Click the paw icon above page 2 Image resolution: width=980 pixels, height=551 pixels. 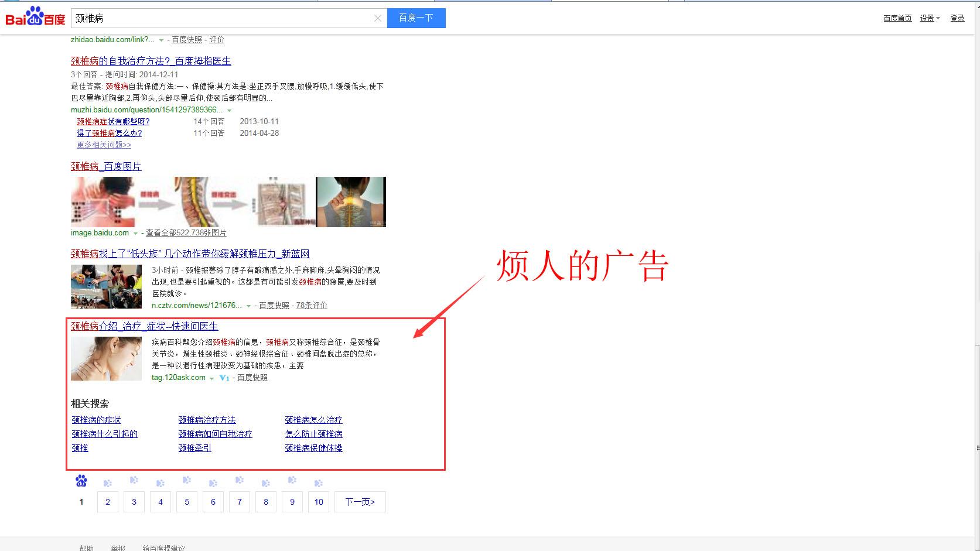tap(108, 483)
